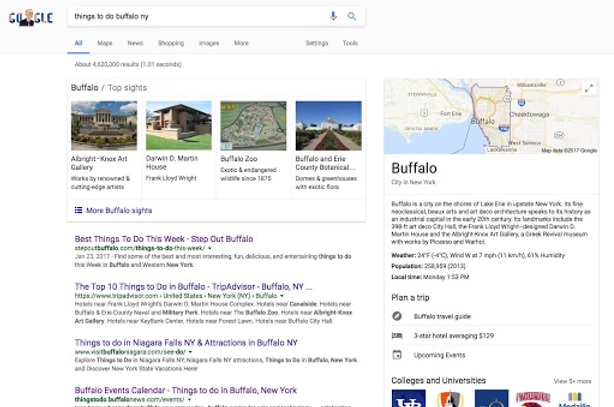Click the Buffalo knowledge panel heading

pyautogui.click(x=414, y=168)
